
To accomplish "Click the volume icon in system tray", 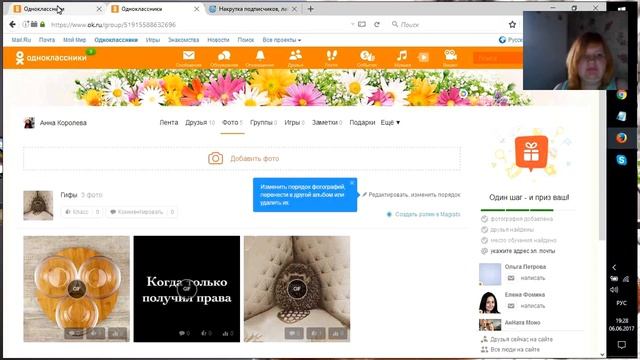I will pos(614,290).
